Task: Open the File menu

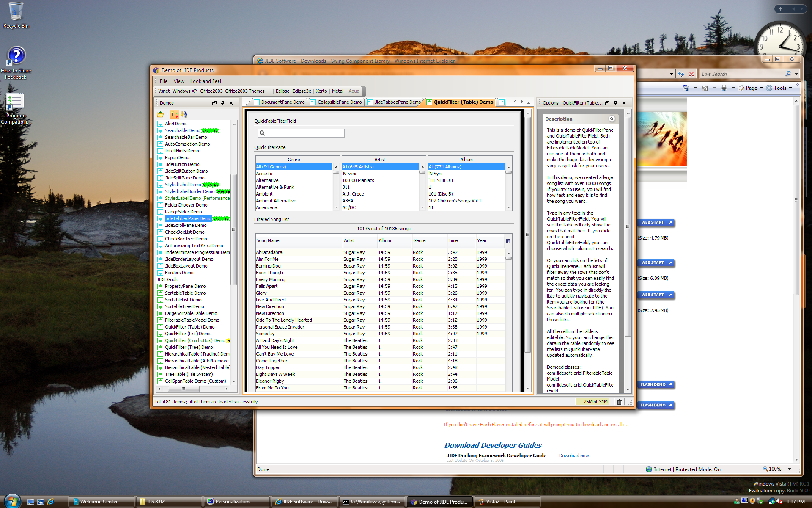Action: 164,81
